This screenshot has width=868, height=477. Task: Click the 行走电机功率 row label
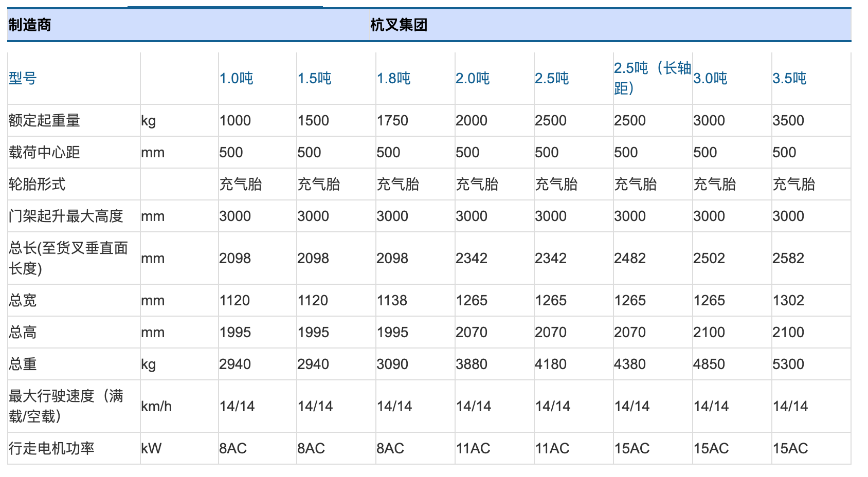coord(51,449)
